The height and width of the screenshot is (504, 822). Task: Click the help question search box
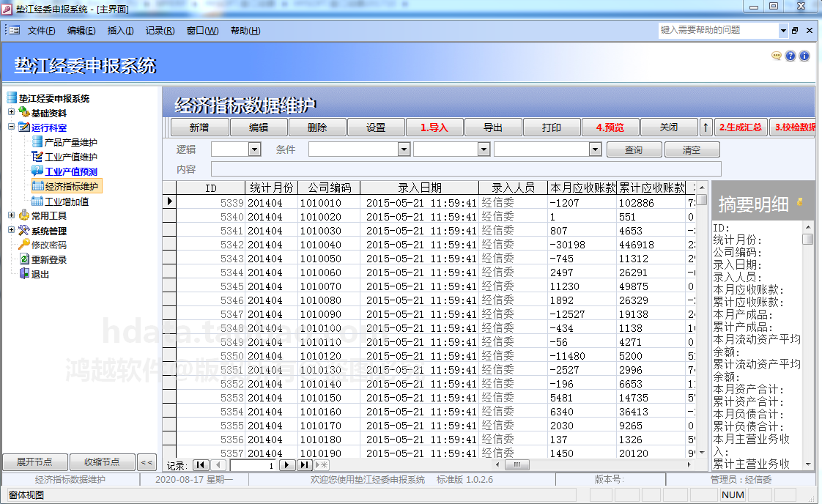[719, 31]
